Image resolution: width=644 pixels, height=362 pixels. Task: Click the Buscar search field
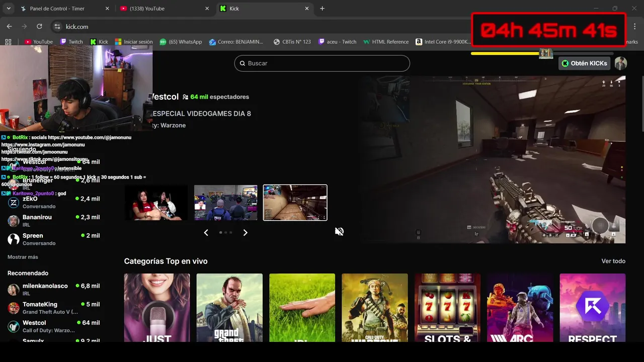pos(322,63)
